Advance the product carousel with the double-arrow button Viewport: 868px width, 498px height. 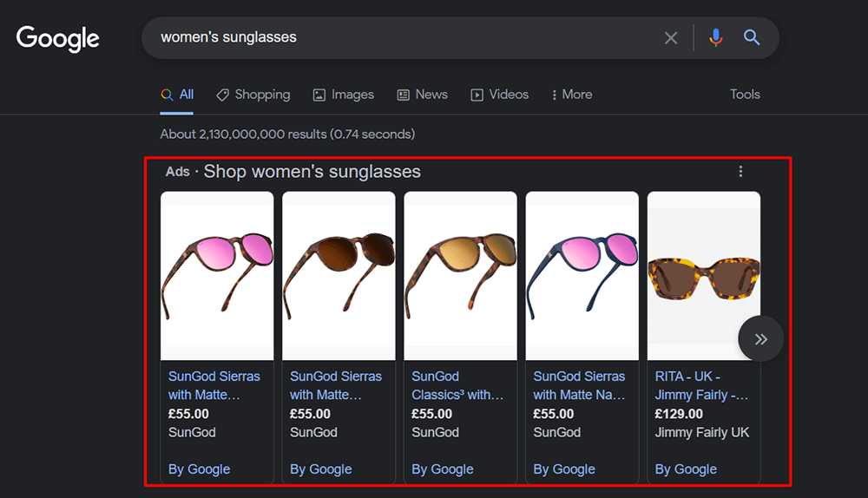(x=760, y=338)
